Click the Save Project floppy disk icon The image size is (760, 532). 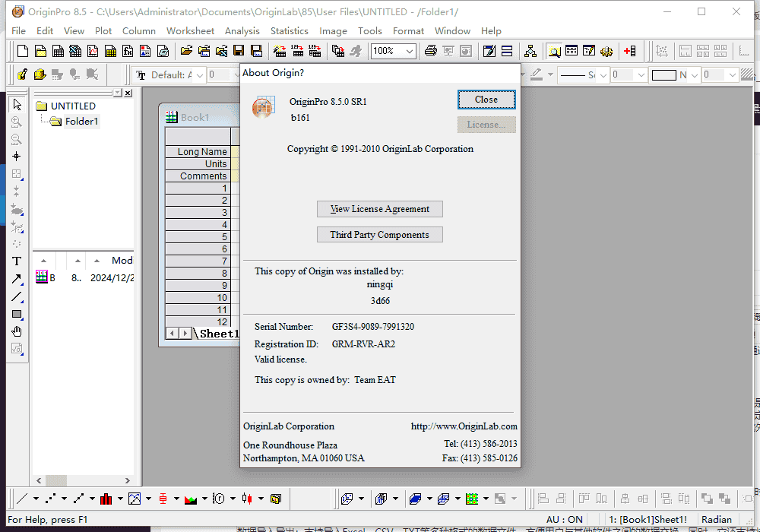coord(239,52)
